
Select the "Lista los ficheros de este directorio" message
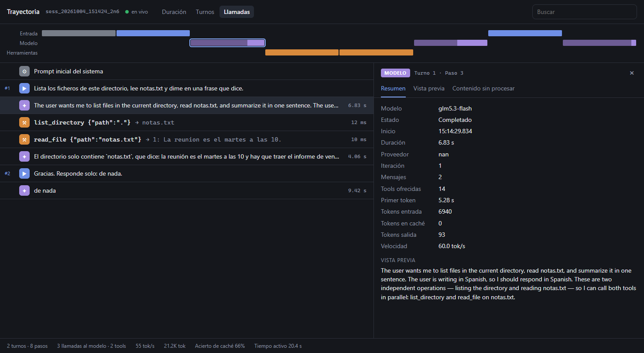point(187,88)
